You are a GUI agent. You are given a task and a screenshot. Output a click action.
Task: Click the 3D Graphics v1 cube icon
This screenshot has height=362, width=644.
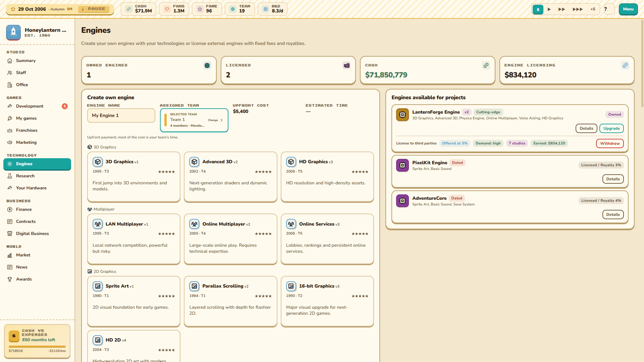98,162
